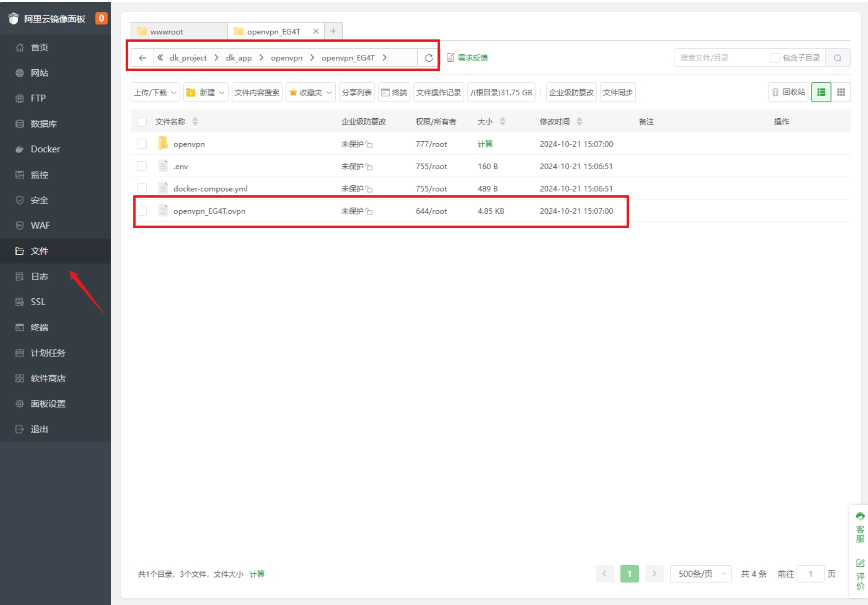Add a new file tab

pos(333,31)
